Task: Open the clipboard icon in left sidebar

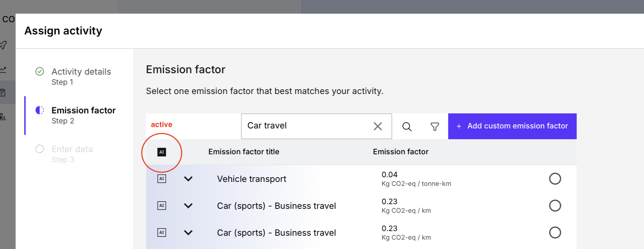Action: tap(3, 93)
